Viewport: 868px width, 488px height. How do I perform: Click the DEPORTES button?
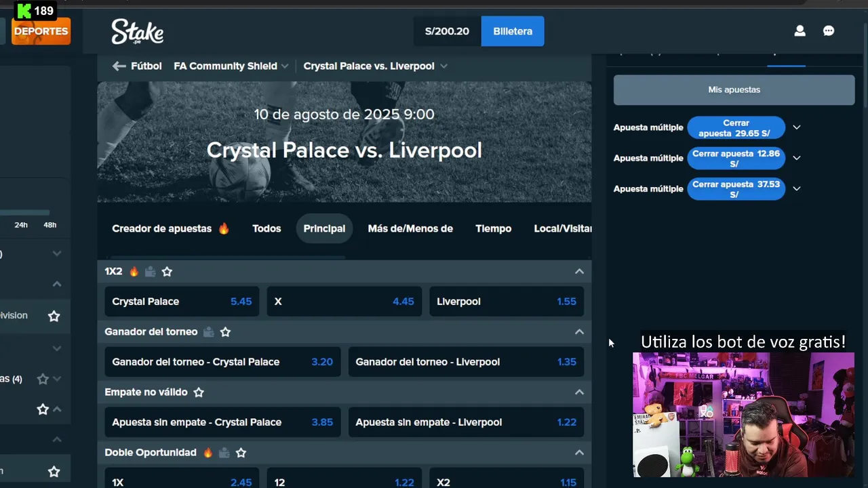pyautogui.click(x=41, y=31)
